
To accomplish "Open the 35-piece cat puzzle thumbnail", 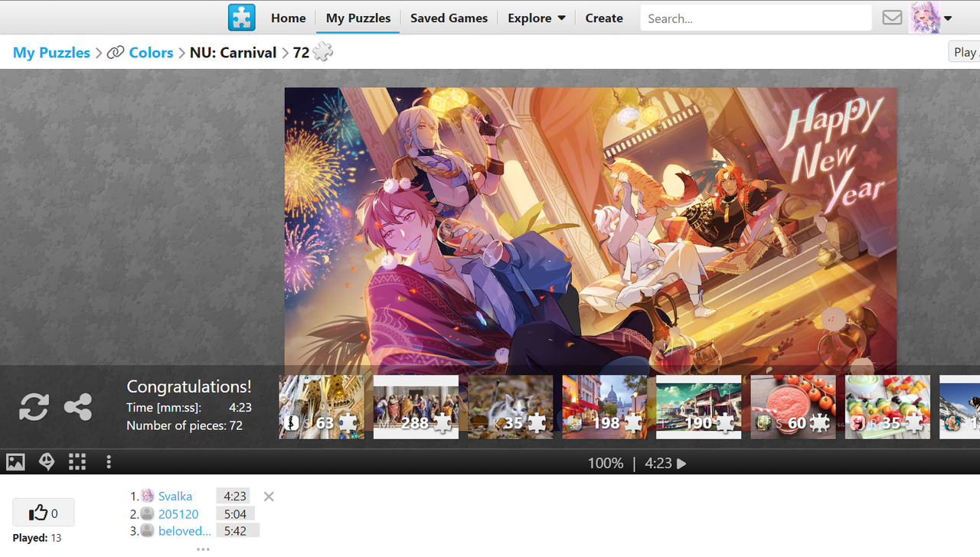I will pyautogui.click(x=510, y=407).
